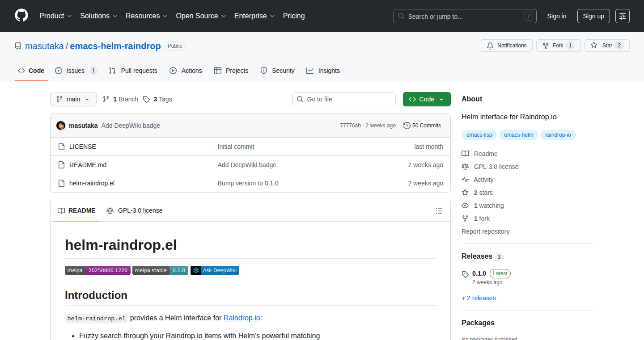Open the Projects tab

(231, 71)
